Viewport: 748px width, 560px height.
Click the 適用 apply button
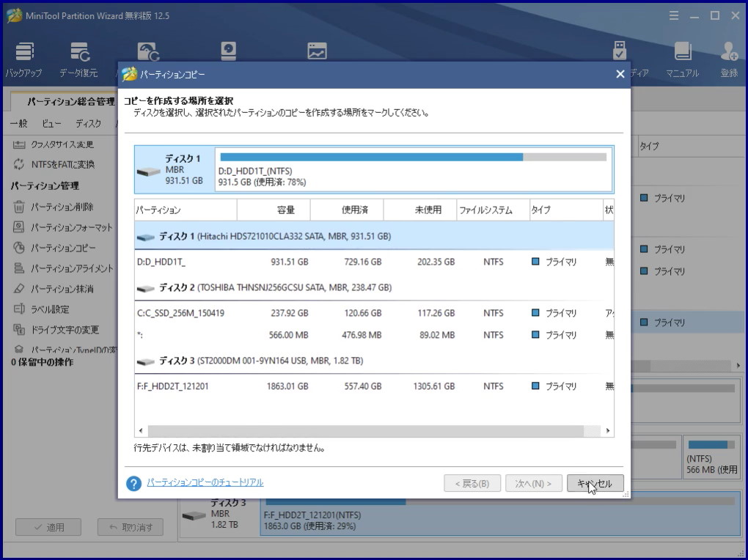click(48, 527)
